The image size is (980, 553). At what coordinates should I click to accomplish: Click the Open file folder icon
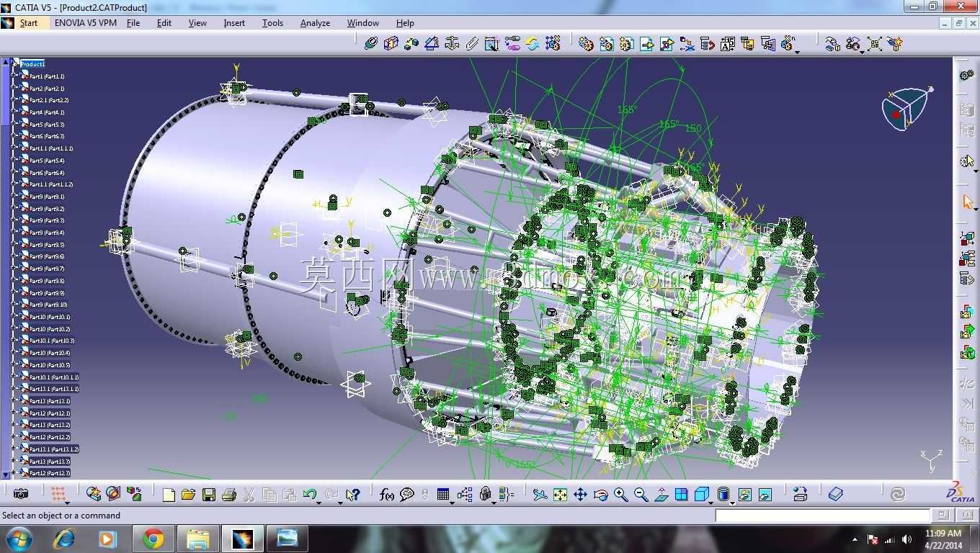click(188, 495)
